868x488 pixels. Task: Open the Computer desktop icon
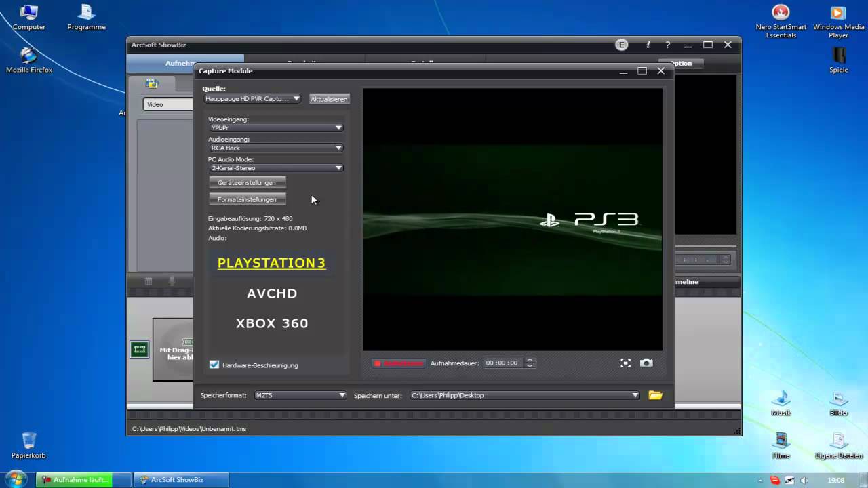pos(29,18)
